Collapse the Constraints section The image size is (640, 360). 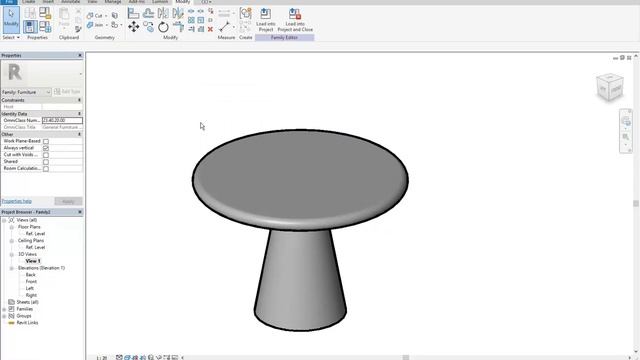click(80, 100)
